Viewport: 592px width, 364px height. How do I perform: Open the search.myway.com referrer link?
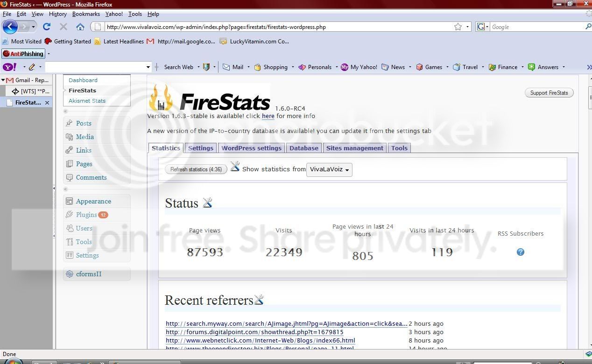coord(287,323)
